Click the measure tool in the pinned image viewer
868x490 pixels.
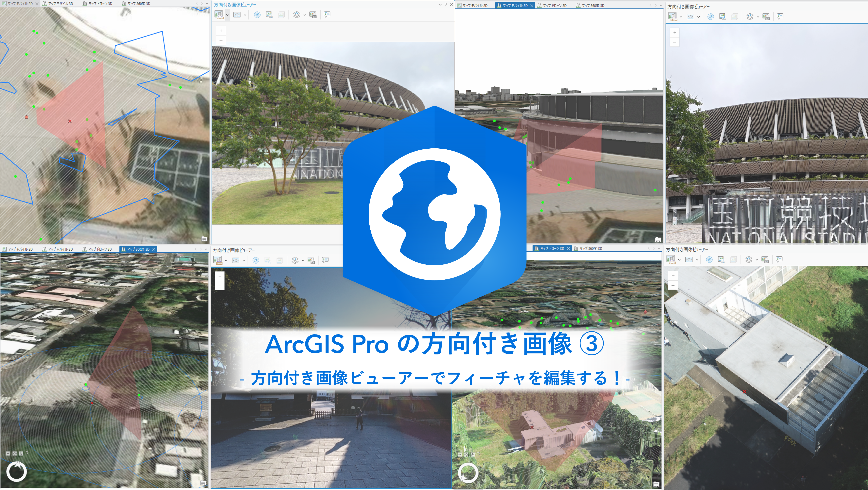pos(219,15)
